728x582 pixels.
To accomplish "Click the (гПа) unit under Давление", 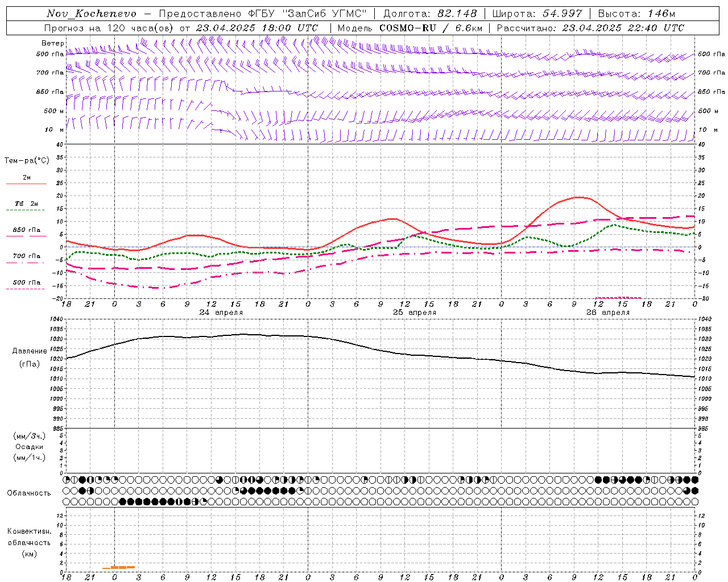I will (28, 364).
